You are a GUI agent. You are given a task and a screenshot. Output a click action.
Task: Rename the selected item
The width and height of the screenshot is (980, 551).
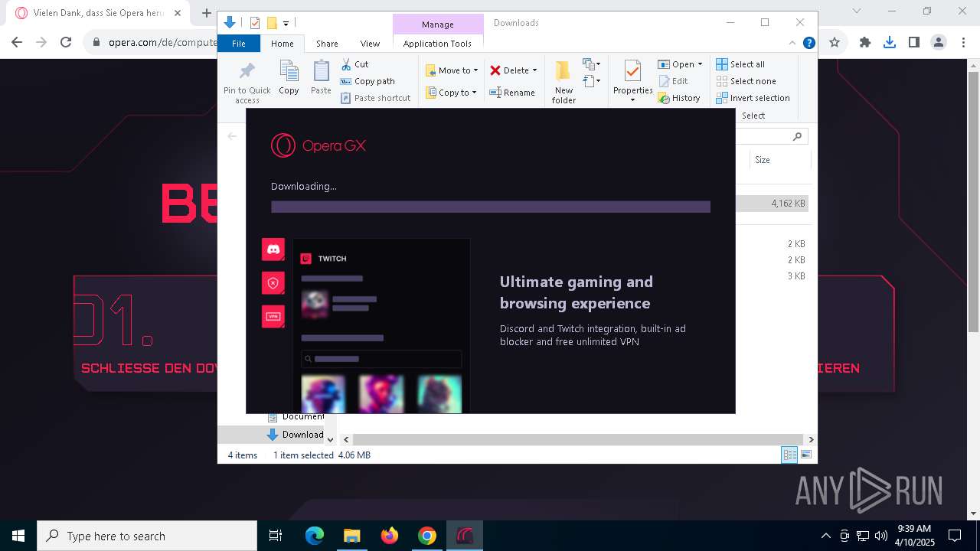(512, 93)
